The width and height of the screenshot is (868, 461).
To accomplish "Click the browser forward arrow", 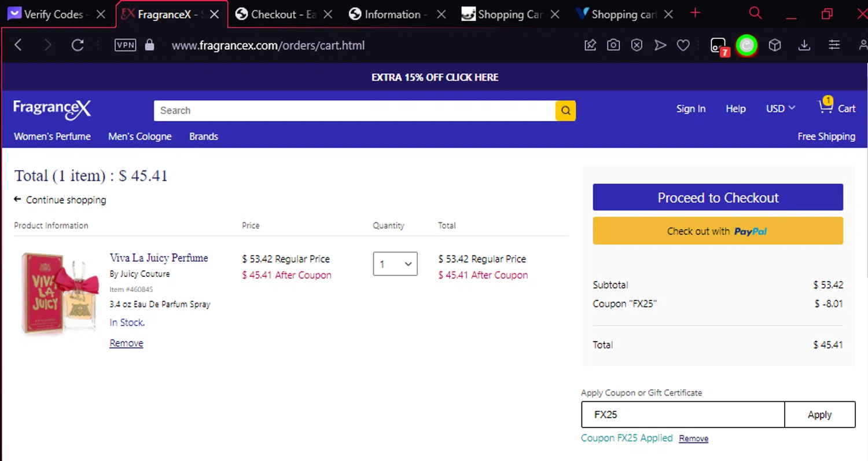I will (x=48, y=45).
